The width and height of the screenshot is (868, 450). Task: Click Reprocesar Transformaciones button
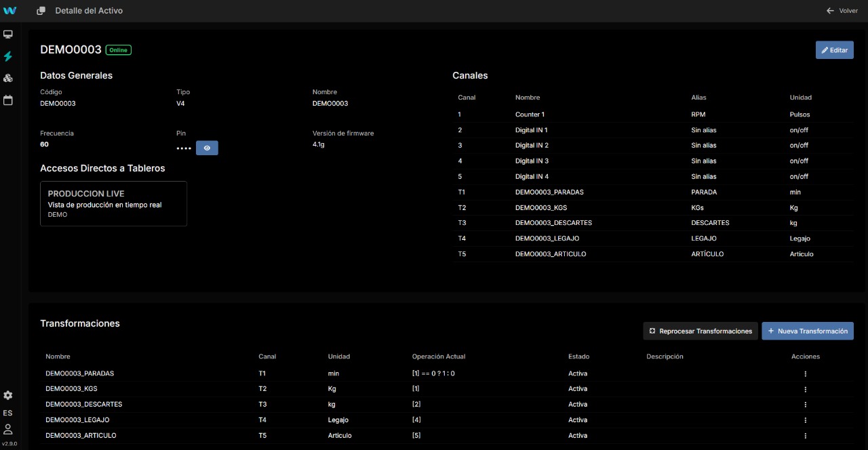pos(700,331)
